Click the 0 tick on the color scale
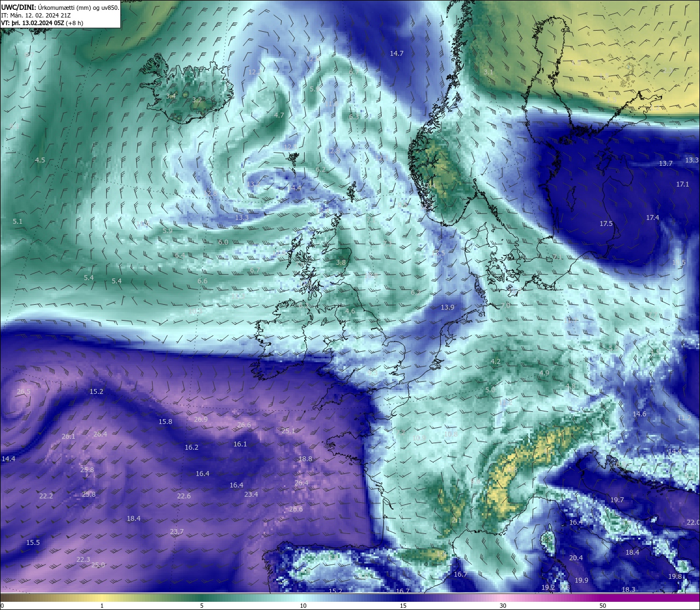Screen dimensions: 700x610 (x=2, y=606)
